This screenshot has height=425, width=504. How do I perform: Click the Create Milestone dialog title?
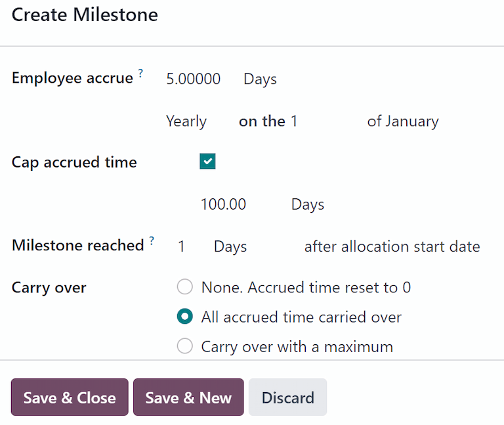85,15
